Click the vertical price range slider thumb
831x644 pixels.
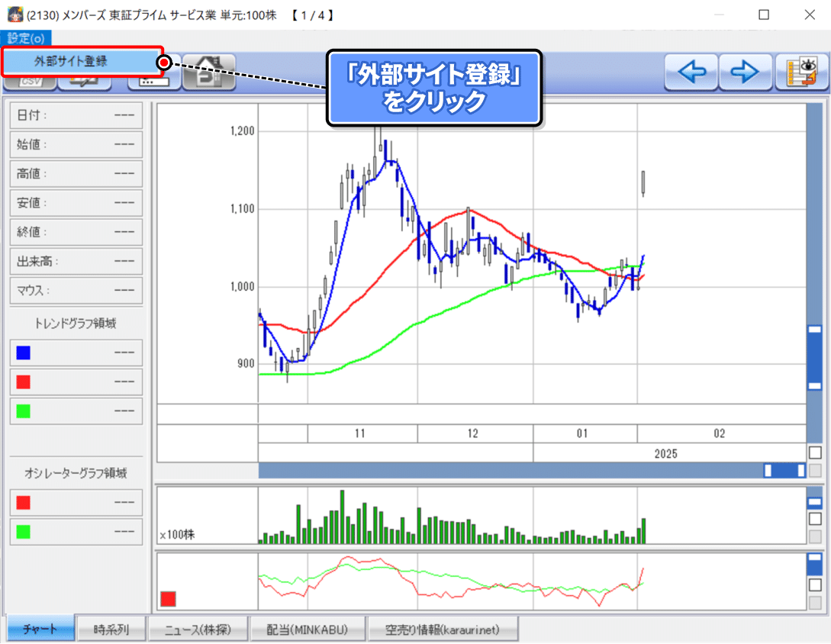pos(814,358)
